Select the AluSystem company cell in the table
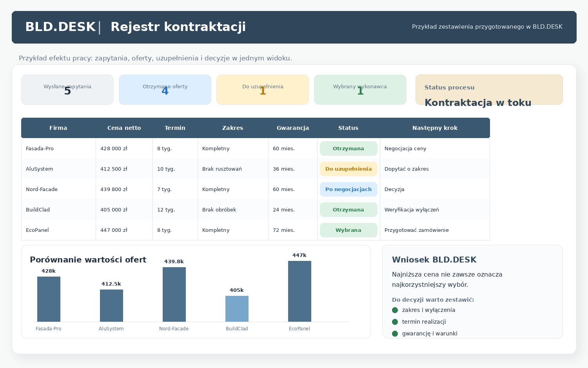 pyautogui.click(x=58, y=169)
